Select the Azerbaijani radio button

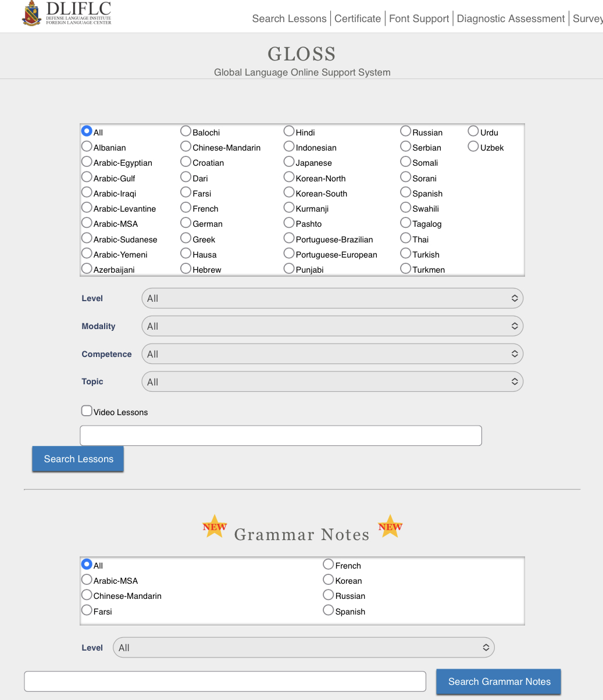pyautogui.click(x=87, y=269)
